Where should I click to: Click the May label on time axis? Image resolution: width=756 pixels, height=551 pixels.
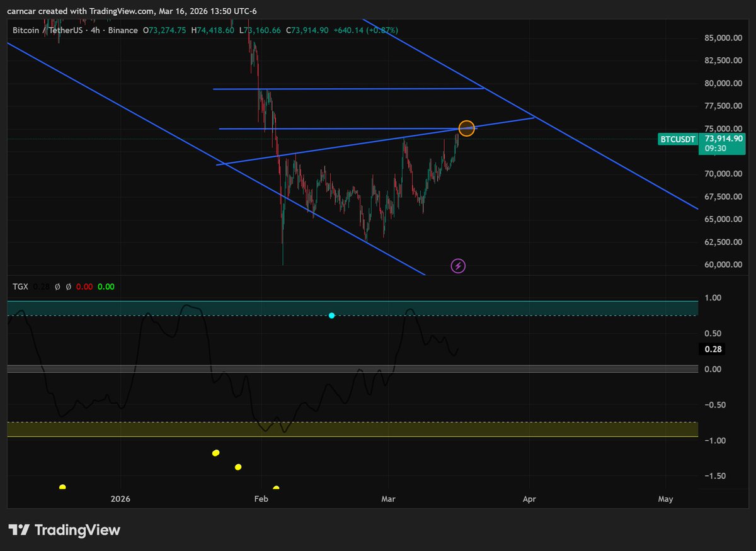tap(665, 499)
